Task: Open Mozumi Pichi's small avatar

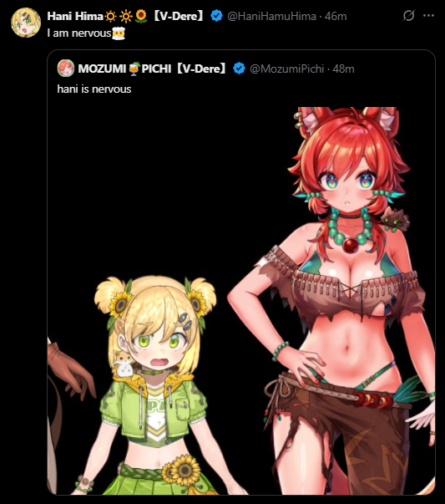Action: pos(65,69)
